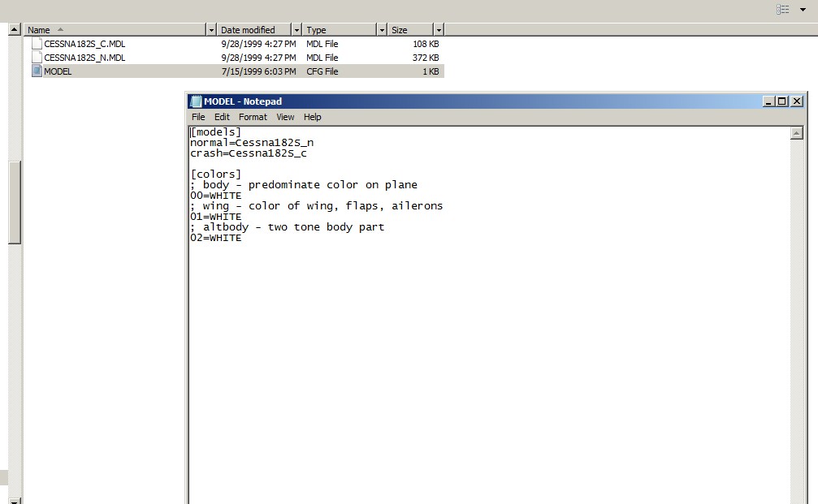Open the Date modified column dropdown arrow

pos(296,30)
